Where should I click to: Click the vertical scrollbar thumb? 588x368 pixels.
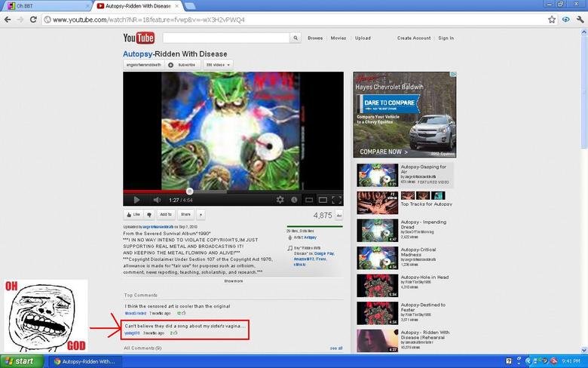(584, 92)
